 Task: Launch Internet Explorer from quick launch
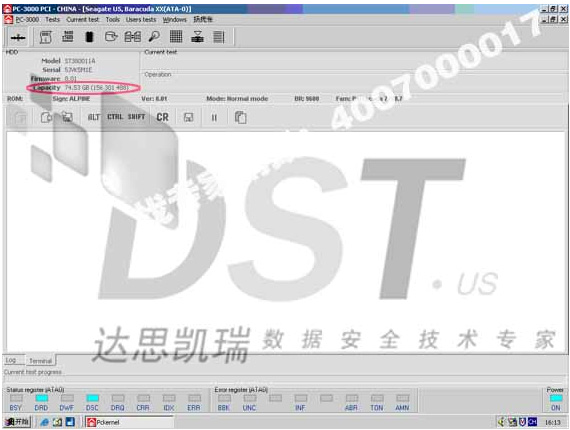[45, 422]
